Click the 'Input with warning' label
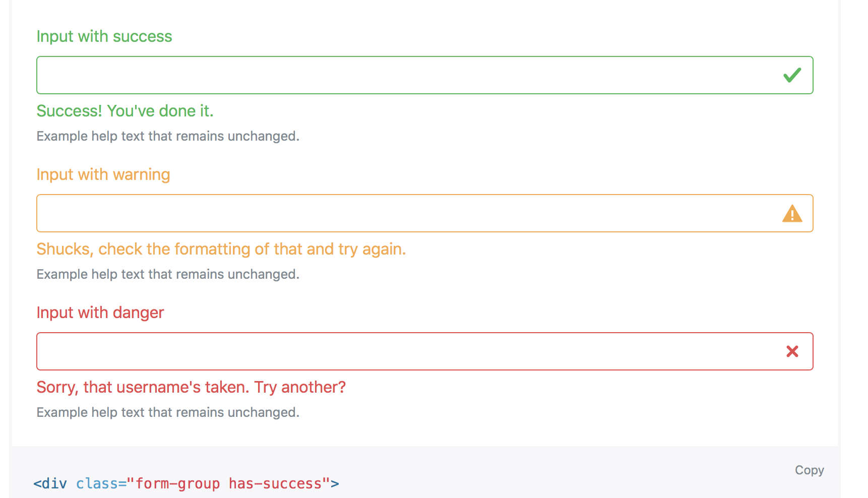868x498 pixels. (103, 174)
